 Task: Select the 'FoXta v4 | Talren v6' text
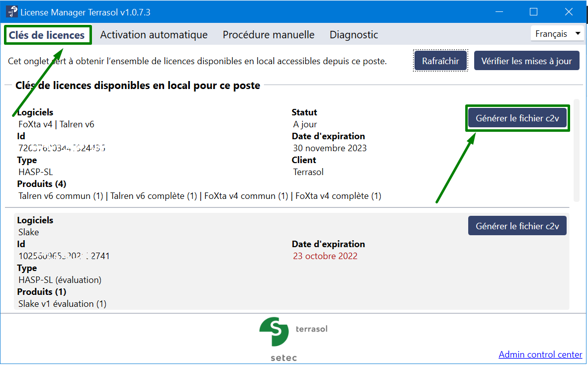tap(56, 124)
